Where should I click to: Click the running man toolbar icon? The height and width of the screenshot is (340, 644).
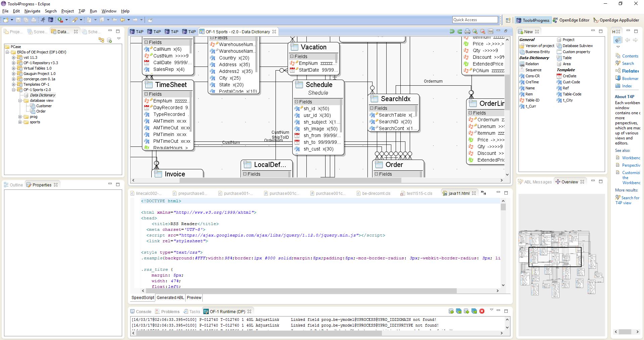(43, 20)
